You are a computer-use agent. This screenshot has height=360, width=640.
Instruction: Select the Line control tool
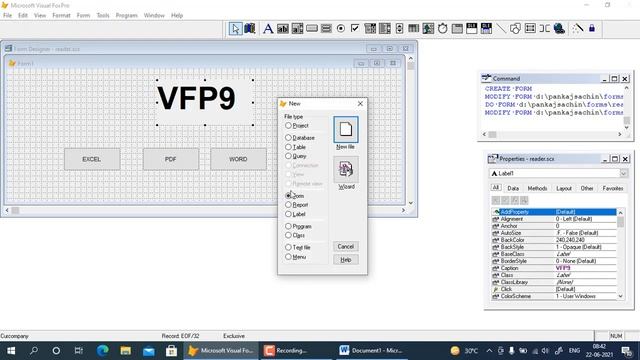(x=501, y=29)
